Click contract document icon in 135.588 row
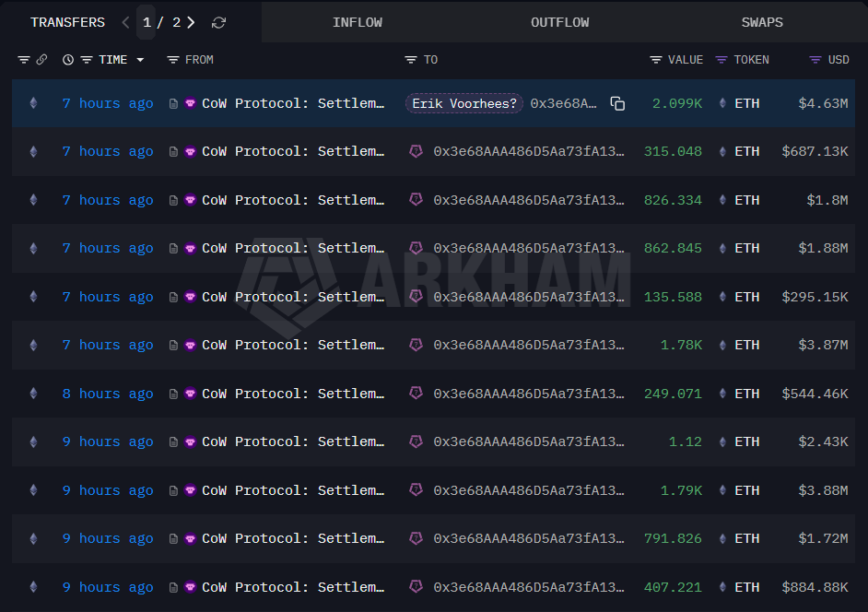This screenshot has width=868, height=612. tap(173, 297)
